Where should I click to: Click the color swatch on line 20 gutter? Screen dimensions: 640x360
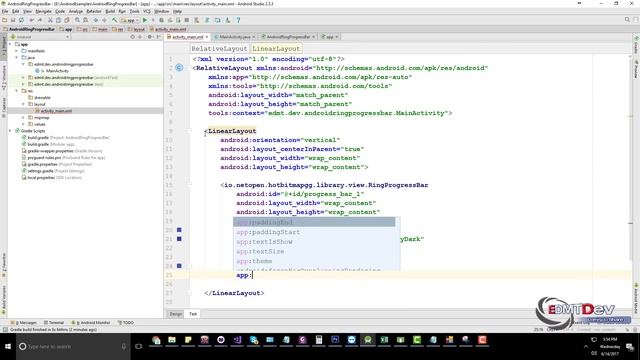pyautogui.click(x=179, y=230)
